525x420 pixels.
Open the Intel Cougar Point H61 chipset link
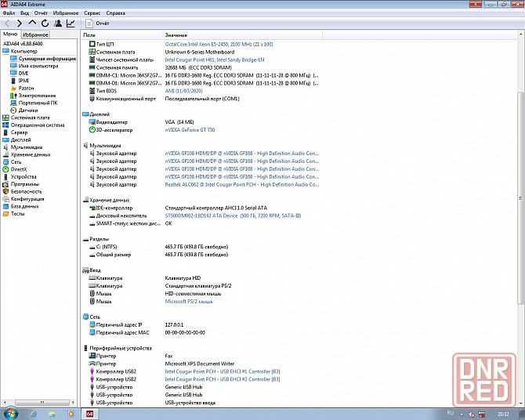215,60
